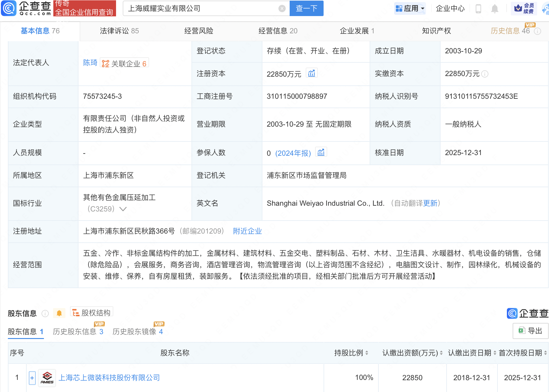549x392 pixels.
Task: Expand the shareholder row with the plus icon
Action: click(32, 378)
